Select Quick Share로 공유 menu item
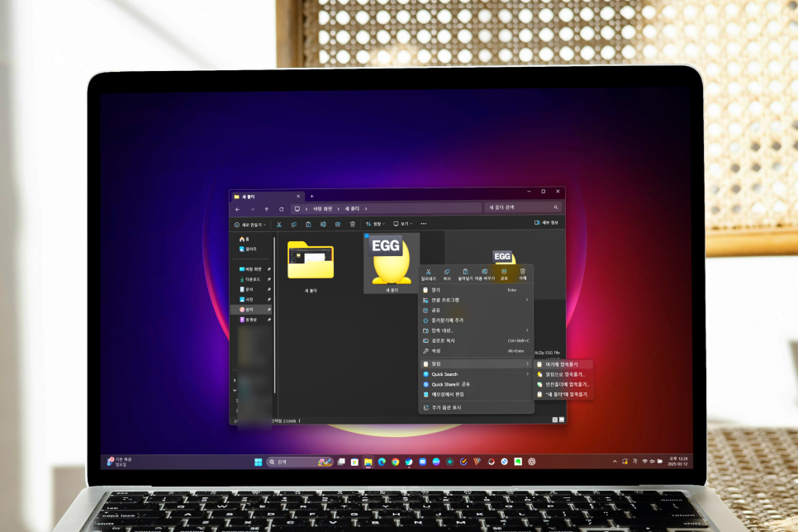Image resolution: width=798 pixels, height=532 pixels. coord(476,384)
